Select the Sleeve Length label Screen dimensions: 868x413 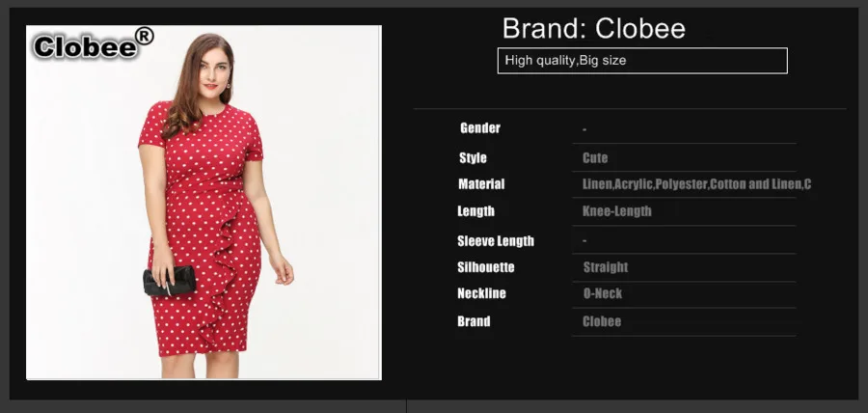496,241
